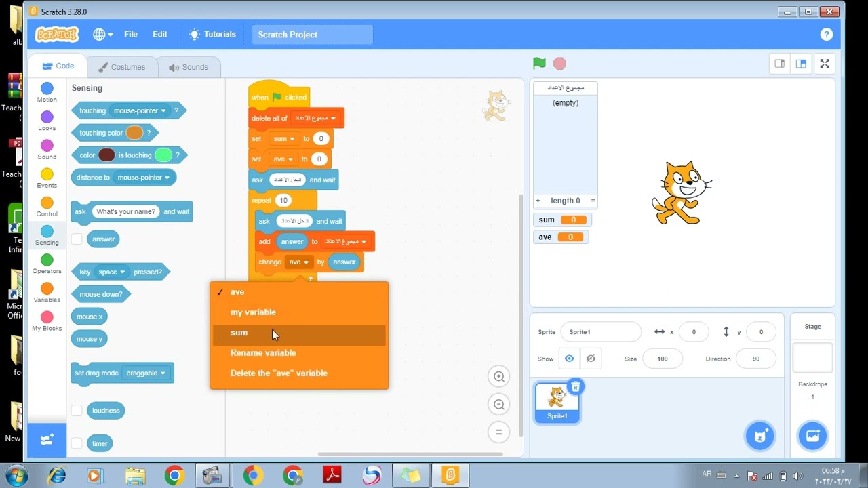The width and height of the screenshot is (868, 488).
Task: Select the Operators block category
Action: pos(47,264)
